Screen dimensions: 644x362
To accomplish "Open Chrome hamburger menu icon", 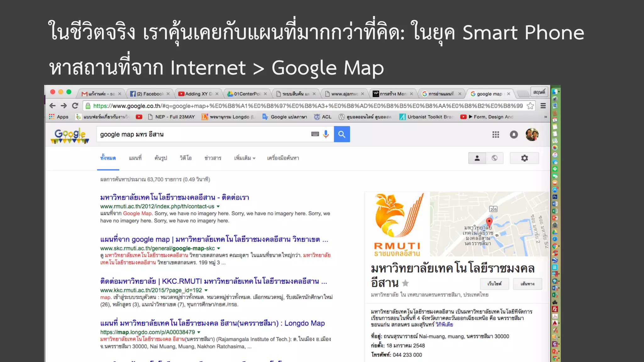I will (x=543, y=106).
